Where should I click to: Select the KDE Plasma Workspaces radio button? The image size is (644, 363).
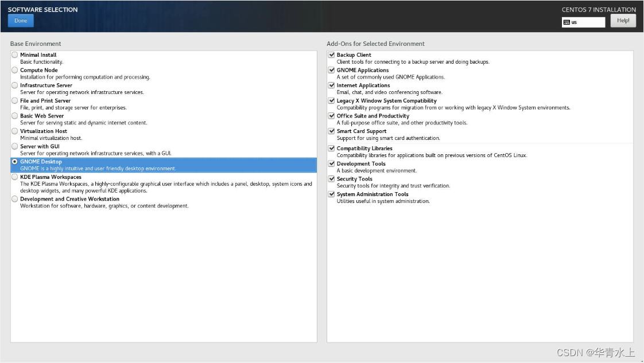click(x=15, y=177)
